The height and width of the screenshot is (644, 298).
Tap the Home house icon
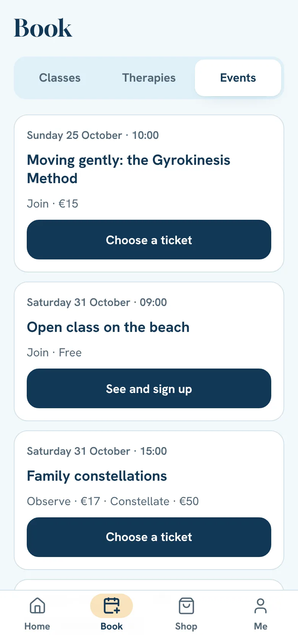[37, 605]
